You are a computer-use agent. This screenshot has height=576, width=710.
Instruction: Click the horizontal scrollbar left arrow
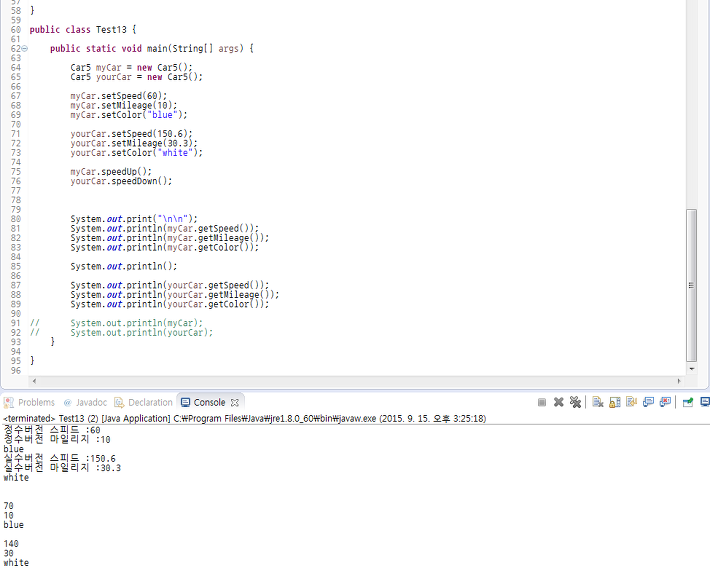(34, 381)
